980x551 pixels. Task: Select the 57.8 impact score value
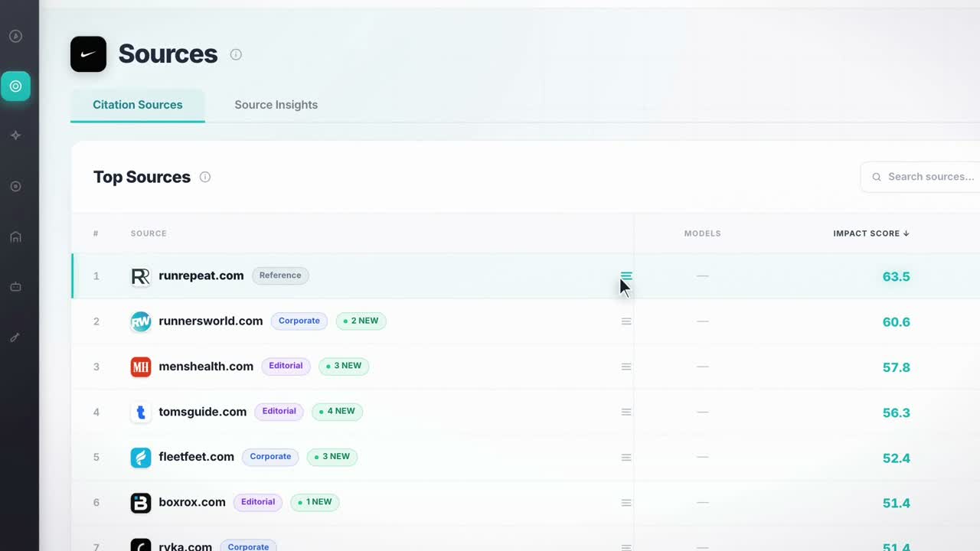point(896,367)
